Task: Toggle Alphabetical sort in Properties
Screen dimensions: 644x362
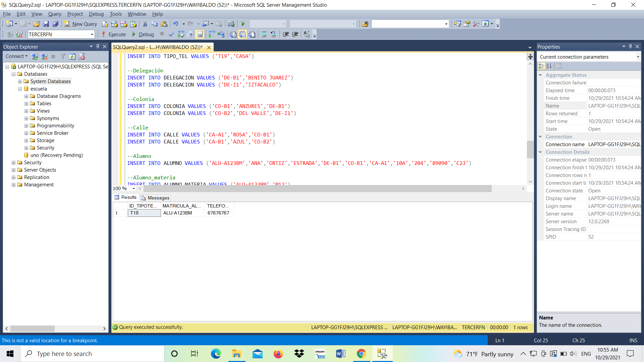Action: click(x=549, y=66)
